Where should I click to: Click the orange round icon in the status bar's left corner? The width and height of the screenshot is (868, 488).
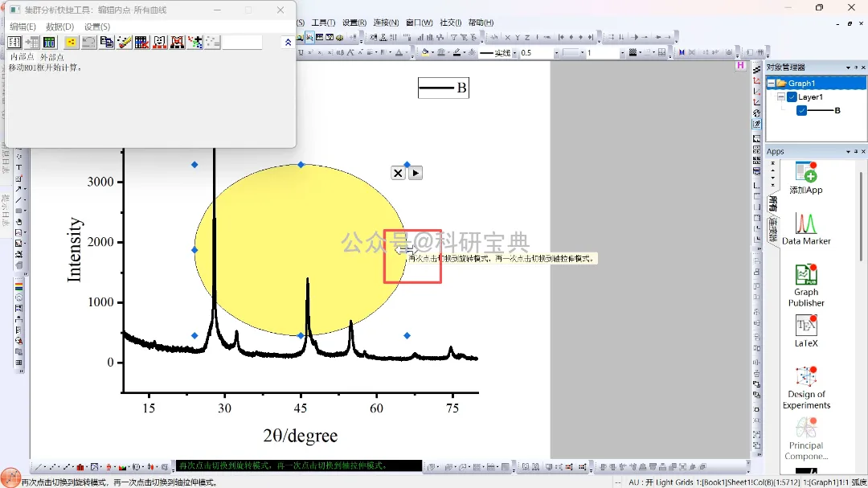(10, 478)
